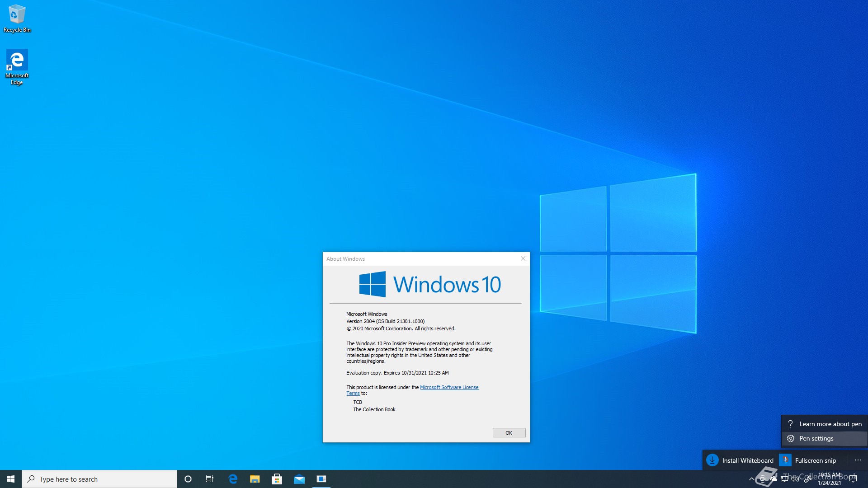
Task: Select the Microsoft Edge desktop shortcut
Action: pyautogui.click(x=17, y=67)
